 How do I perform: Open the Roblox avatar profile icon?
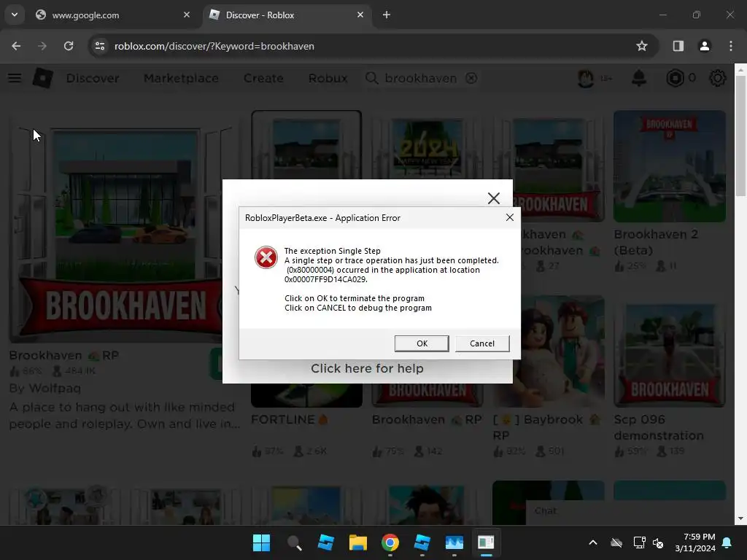click(x=586, y=78)
